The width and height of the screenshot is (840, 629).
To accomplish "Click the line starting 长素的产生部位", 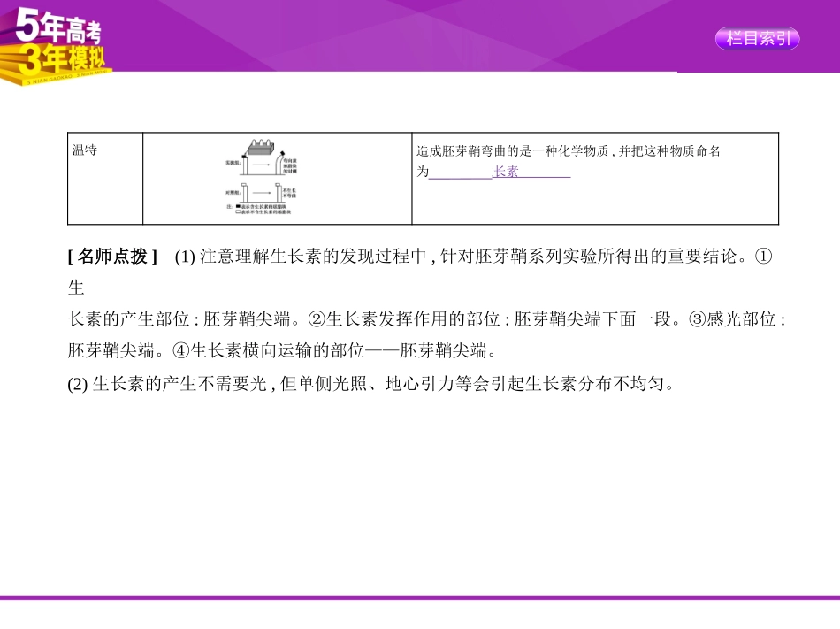I will point(426,319).
